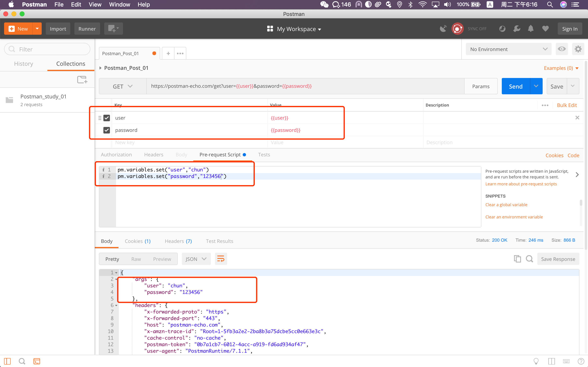Viewport: 588px width, 367px height.
Task: Open the workspace grid icon
Action: pos(270,29)
